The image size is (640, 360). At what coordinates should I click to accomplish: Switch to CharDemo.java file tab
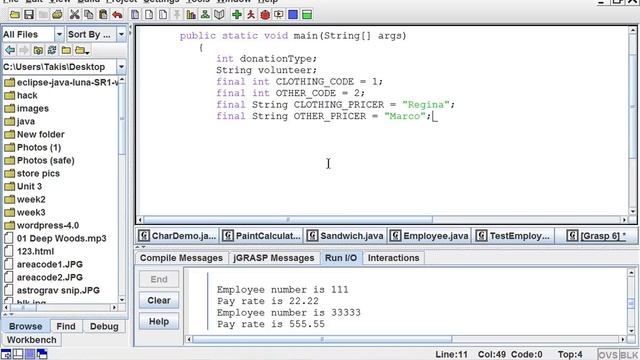pyautogui.click(x=177, y=236)
